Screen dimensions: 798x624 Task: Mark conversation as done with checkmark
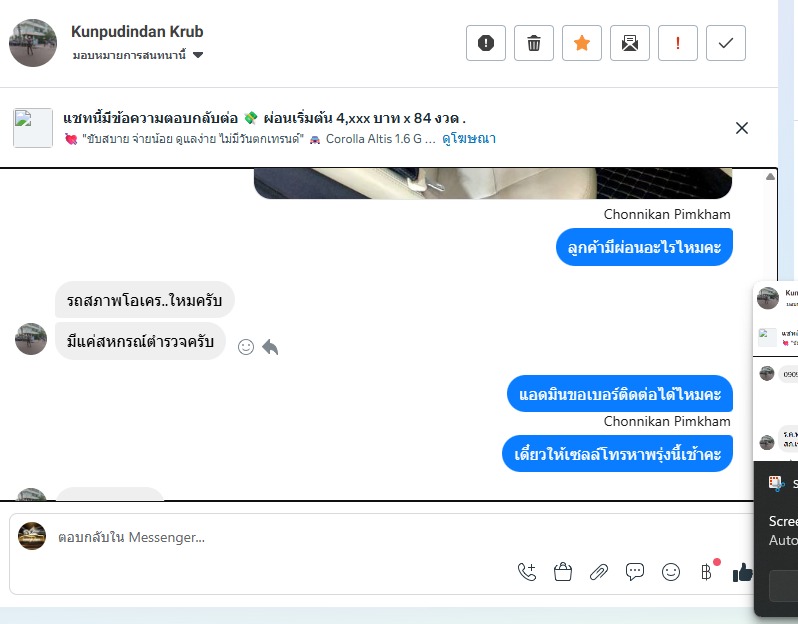[x=726, y=43]
